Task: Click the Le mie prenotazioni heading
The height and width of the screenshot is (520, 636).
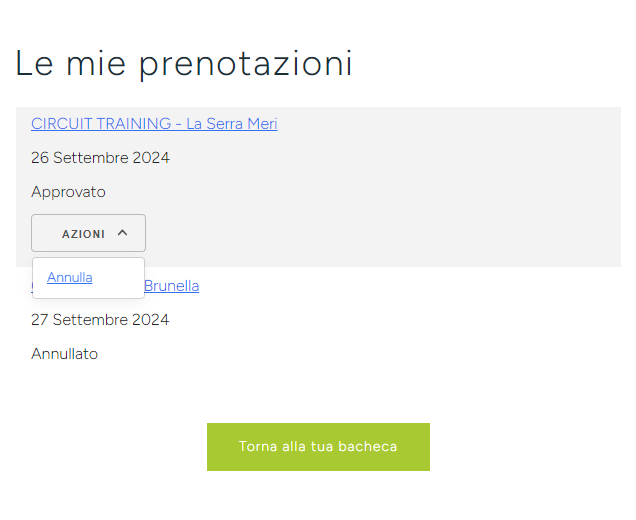Action: [x=183, y=63]
